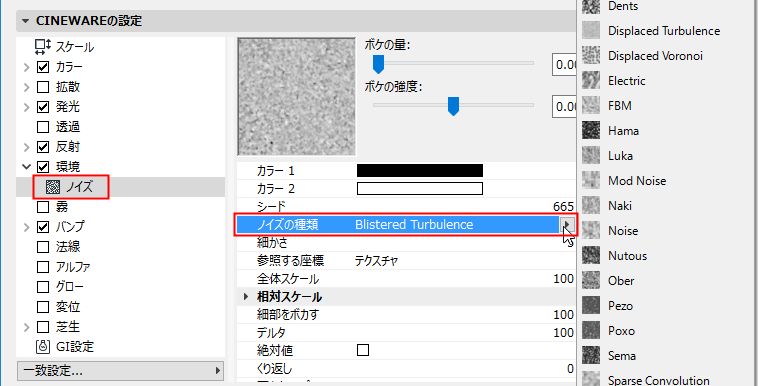This screenshot has width=758, height=386.
Task: Enable the 拡散 channel checkbox
Action: pos(43,87)
